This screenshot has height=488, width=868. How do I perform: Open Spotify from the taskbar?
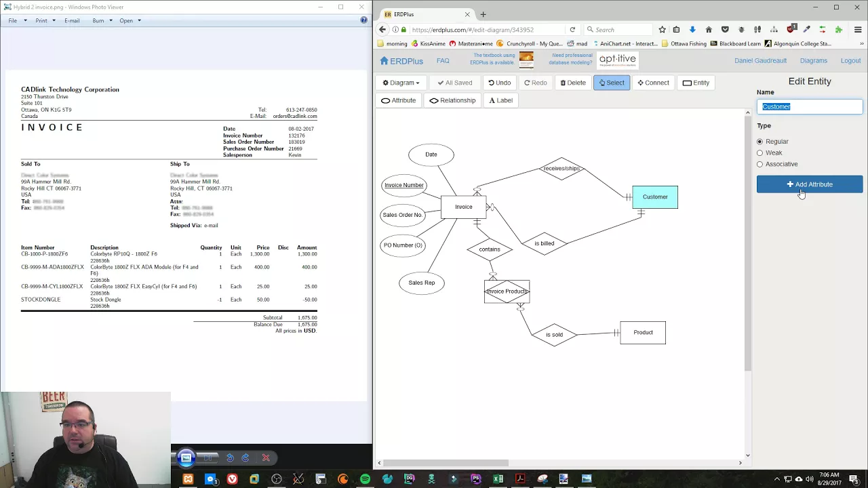pos(366,479)
